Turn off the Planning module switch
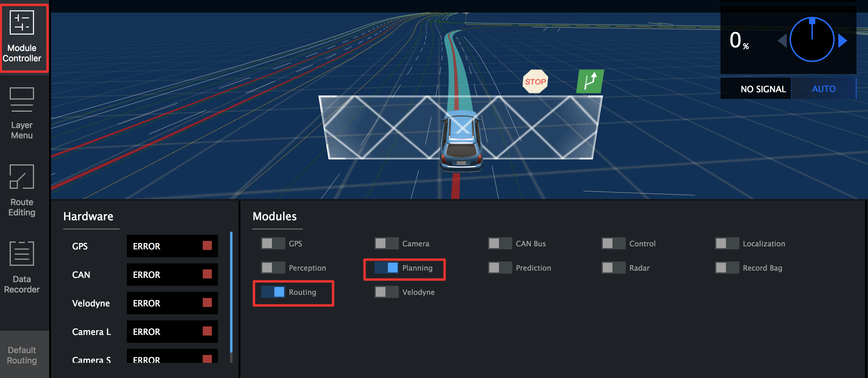The width and height of the screenshot is (868, 378). [386, 268]
